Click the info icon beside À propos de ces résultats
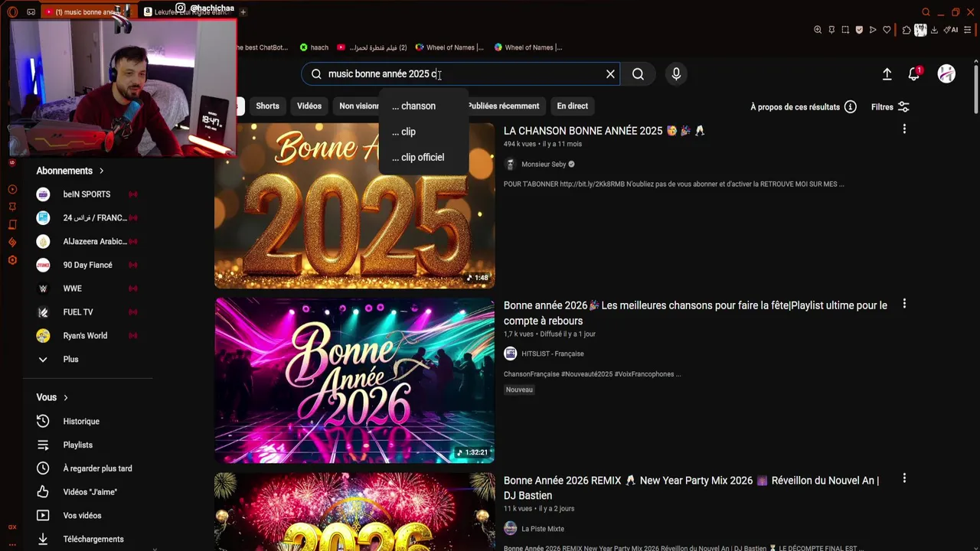This screenshot has height=551, width=980. coord(850,107)
